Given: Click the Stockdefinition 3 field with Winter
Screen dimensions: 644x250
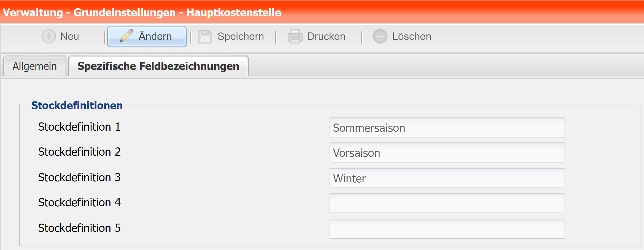Looking at the screenshot, I should click(447, 178).
